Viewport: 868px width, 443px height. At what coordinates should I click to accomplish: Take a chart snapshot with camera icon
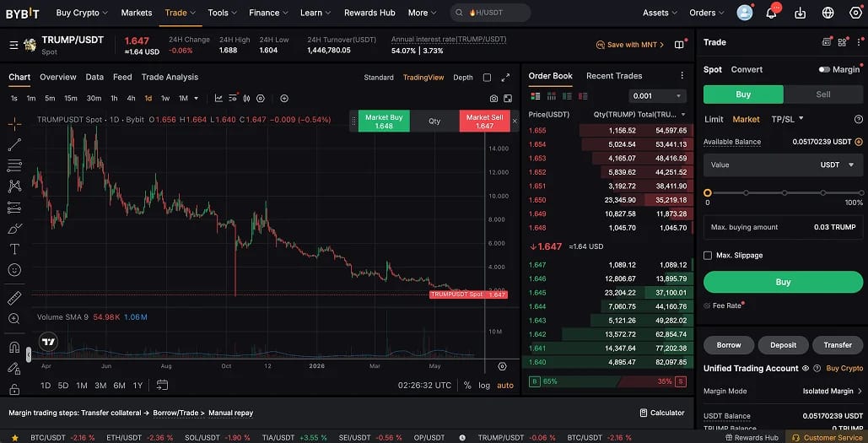click(x=493, y=99)
